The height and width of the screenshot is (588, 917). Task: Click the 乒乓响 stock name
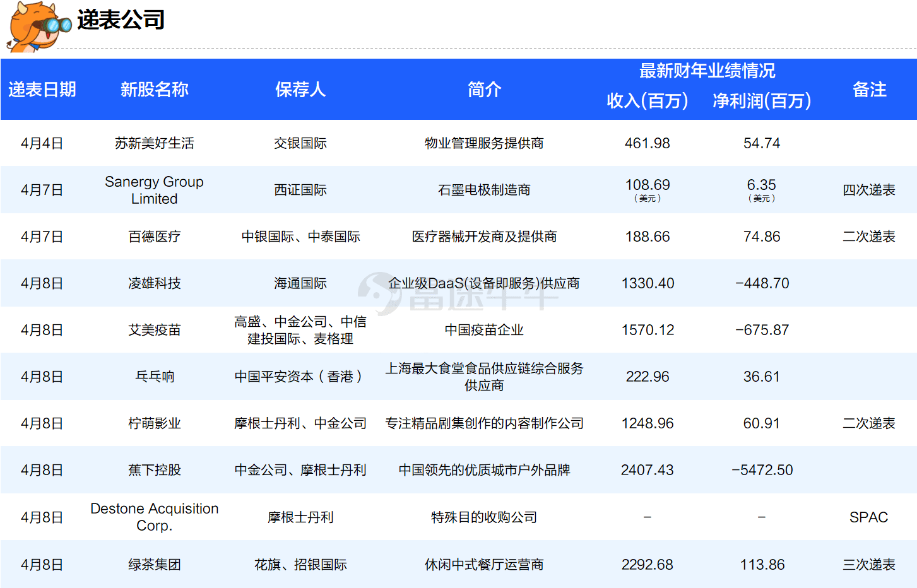155,377
